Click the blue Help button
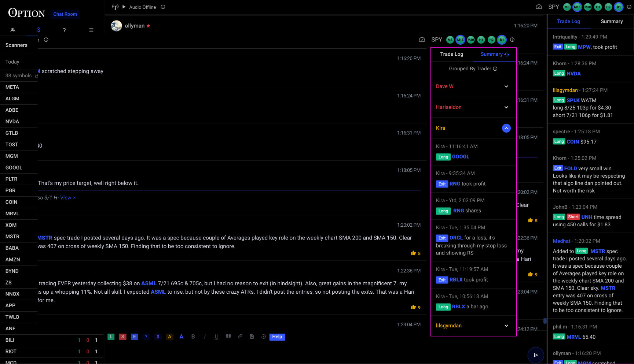The image size is (634, 364). pyautogui.click(x=277, y=337)
